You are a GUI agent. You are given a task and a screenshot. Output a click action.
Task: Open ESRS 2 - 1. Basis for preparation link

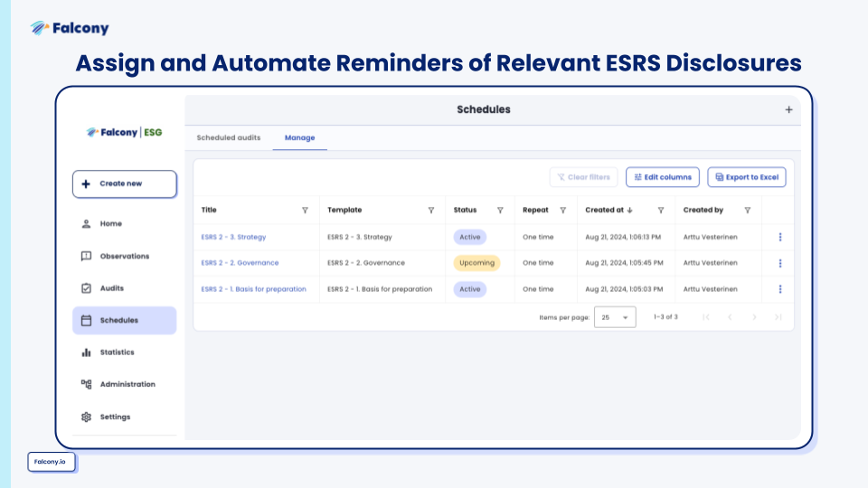pos(253,289)
